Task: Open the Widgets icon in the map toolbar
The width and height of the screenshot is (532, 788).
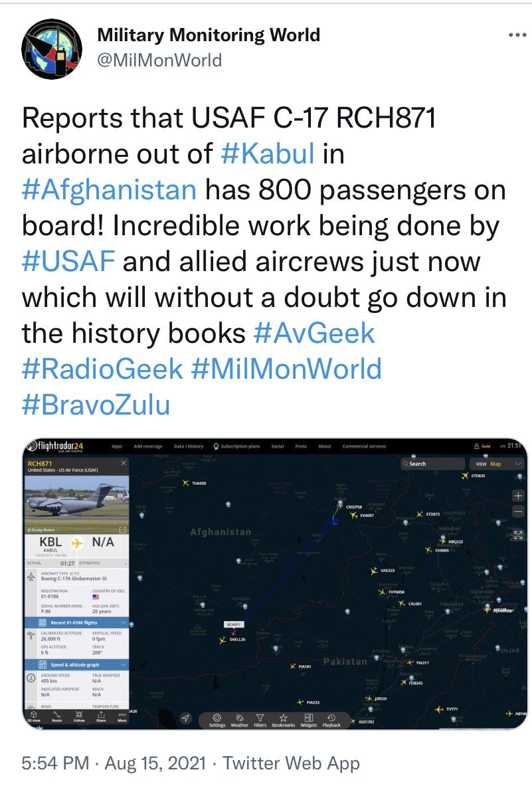Action: (x=309, y=720)
